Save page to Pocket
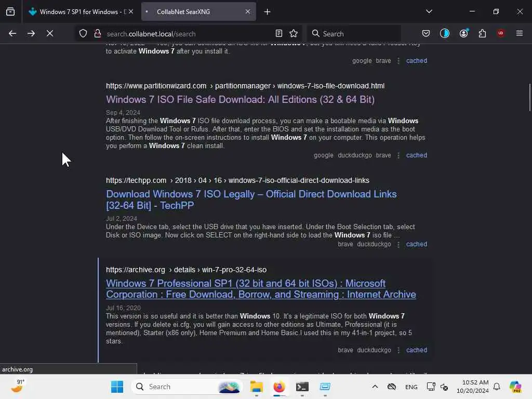Viewport: 532px width, 399px height. click(x=426, y=33)
